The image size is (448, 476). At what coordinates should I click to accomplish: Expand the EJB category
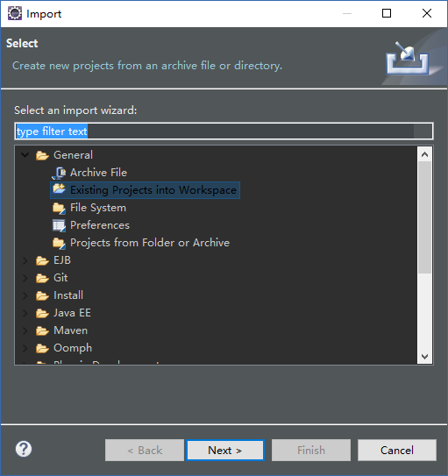pyautogui.click(x=25, y=260)
